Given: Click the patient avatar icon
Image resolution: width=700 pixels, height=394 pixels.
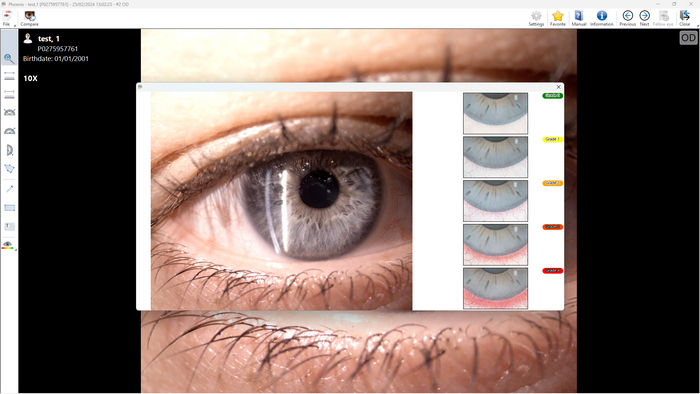Looking at the screenshot, I should (x=28, y=38).
